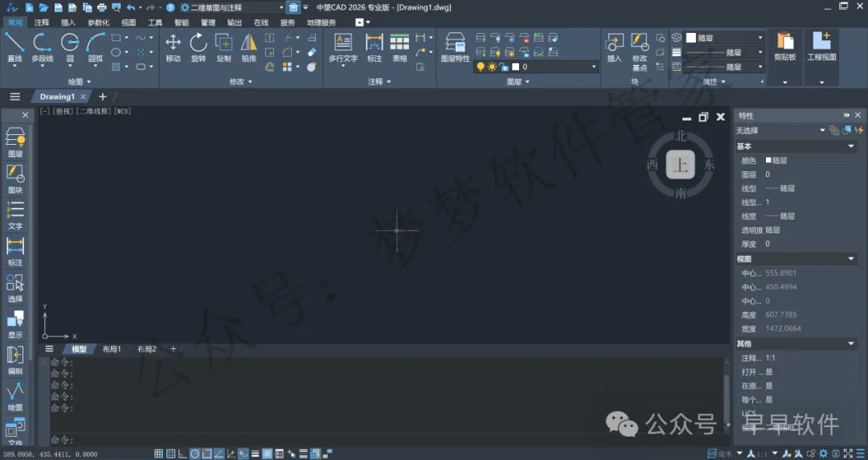Click the undo arrow in quick access toolbar

tap(131, 8)
